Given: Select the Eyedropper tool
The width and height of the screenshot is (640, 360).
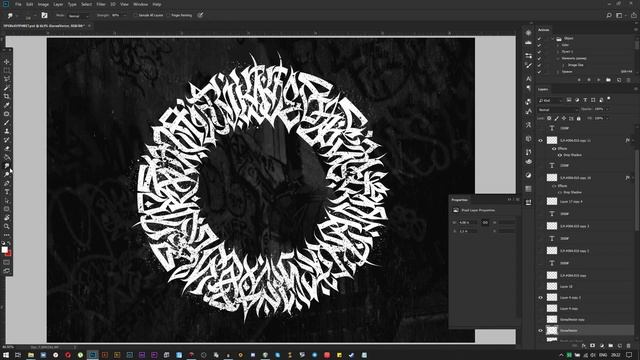Looking at the screenshot, I should click(7, 105).
